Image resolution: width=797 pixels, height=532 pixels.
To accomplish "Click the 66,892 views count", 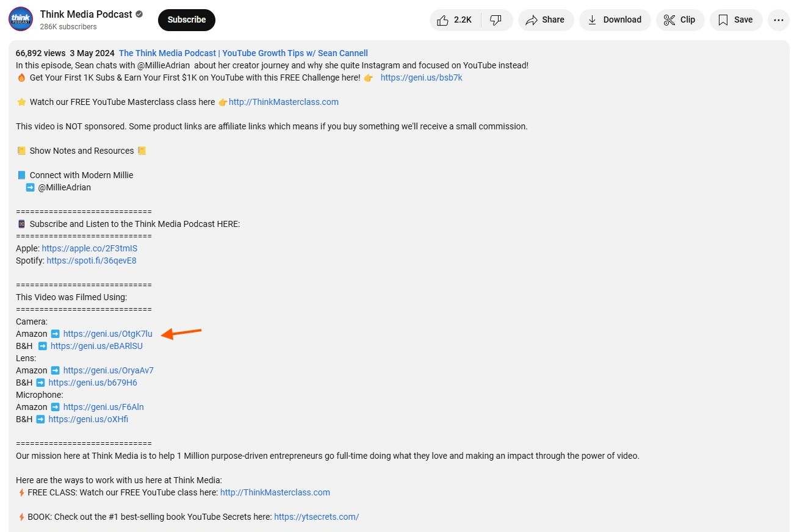I will [x=40, y=53].
